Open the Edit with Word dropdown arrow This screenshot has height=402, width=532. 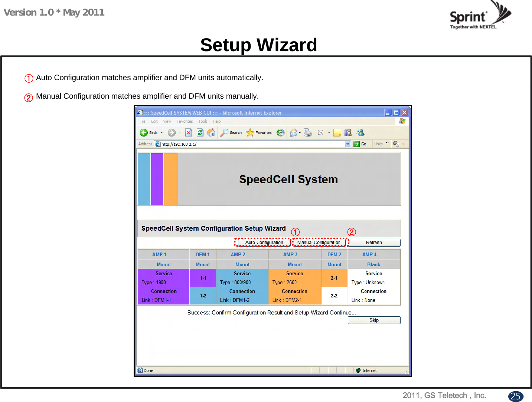[329, 133]
